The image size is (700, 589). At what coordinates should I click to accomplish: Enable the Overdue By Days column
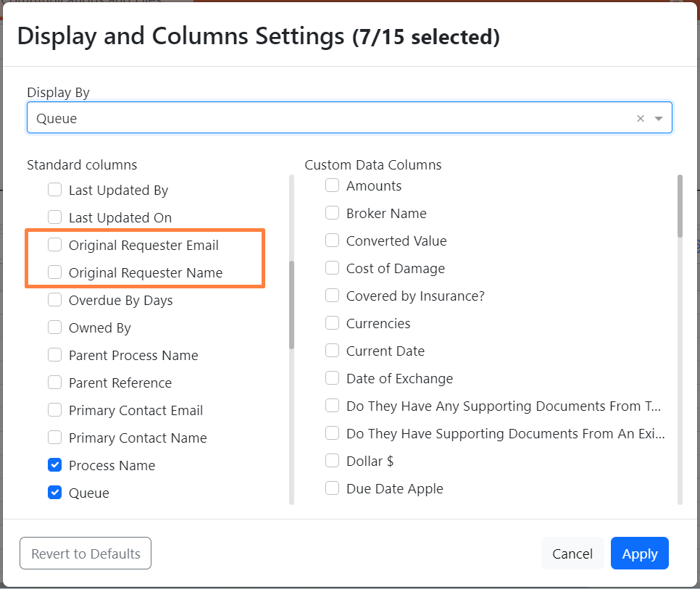click(55, 300)
